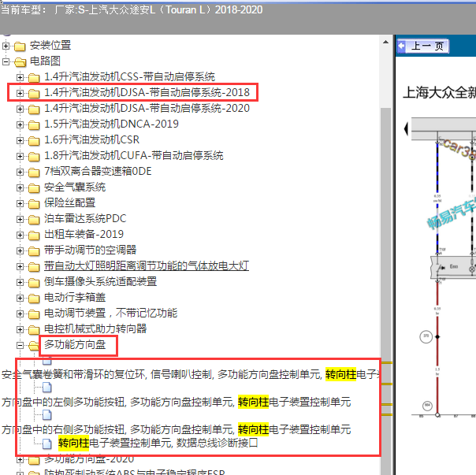
Task: Select the 倒车摄像头系统适配装置 item
Action: point(101,282)
